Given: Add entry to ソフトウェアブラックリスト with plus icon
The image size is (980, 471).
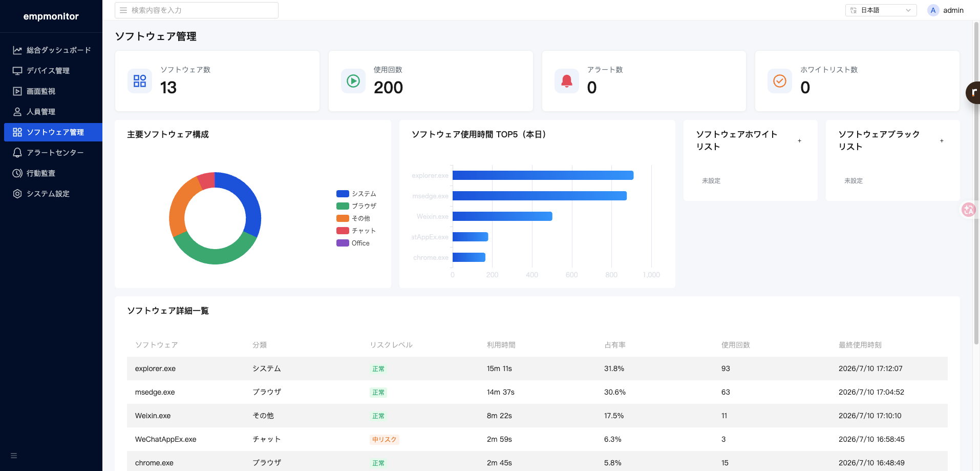Looking at the screenshot, I should pyautogui.click(x=942, y=140).
